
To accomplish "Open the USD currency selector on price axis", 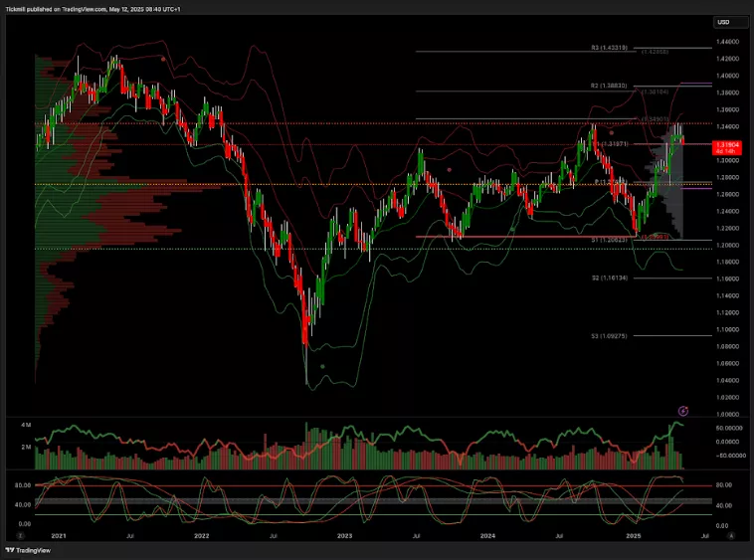I will pos(723,22).
